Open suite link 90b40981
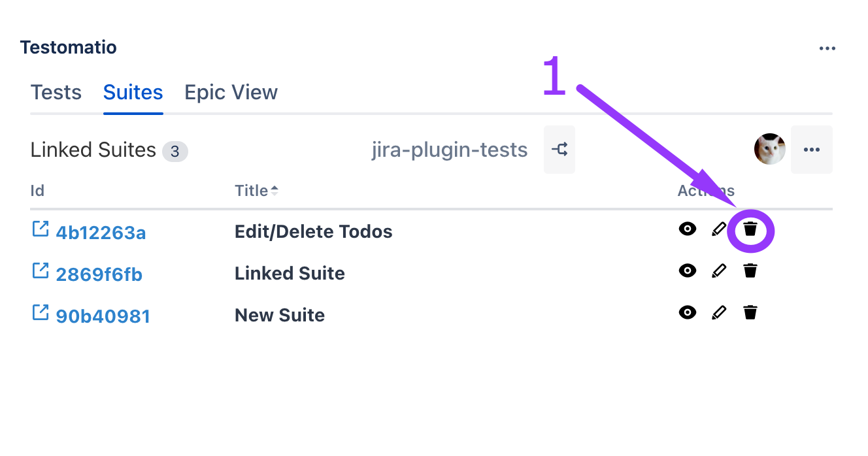Viewport: 868px width, 456px height. pos(103,316)
